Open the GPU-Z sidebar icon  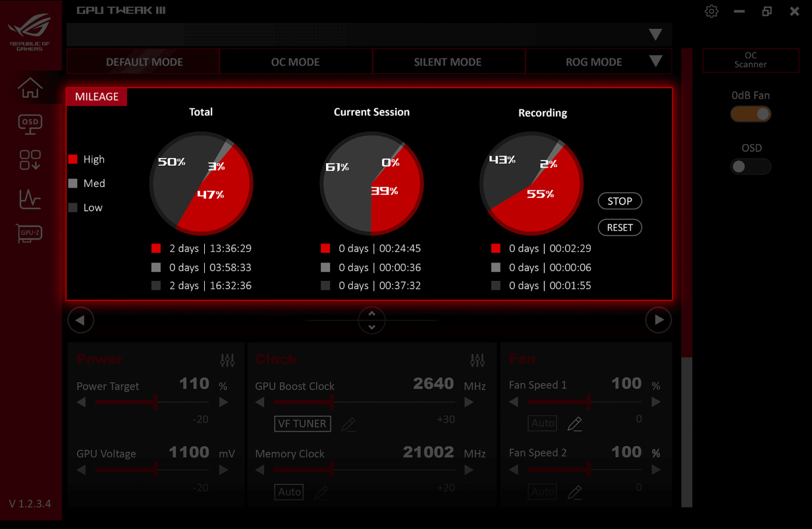tap(30, 233)
